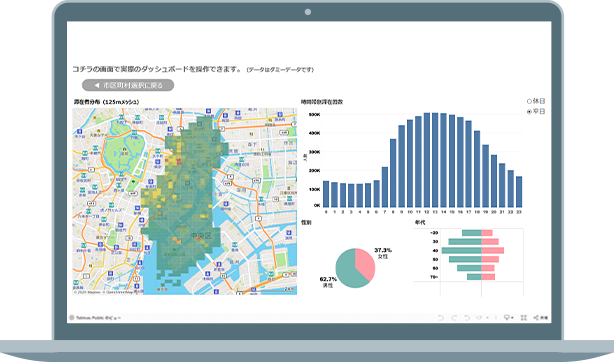
Task: Enter full screen mode via toolbar icon
Action: coord(524,318)
